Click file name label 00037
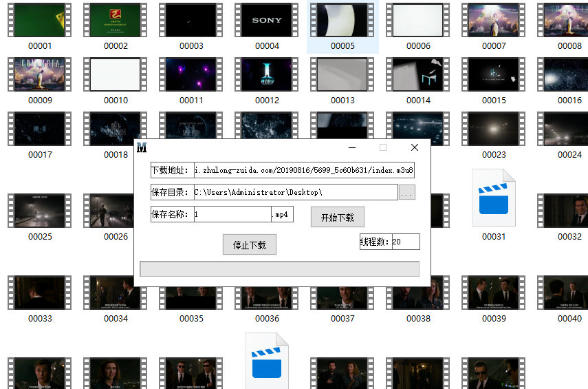This screenshot has height=389, width=588. (x=342, y=319)
